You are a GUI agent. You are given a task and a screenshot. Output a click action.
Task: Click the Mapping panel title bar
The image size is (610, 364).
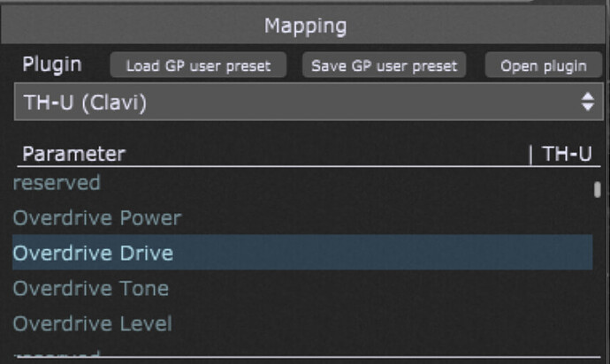pos(303,26)
